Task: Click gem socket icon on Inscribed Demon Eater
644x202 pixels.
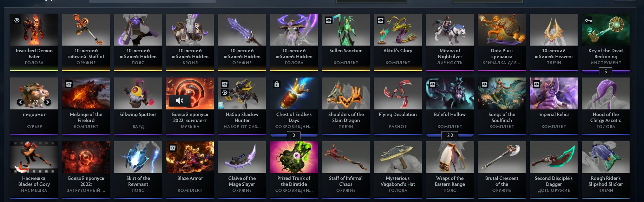Action: (17, 20)
